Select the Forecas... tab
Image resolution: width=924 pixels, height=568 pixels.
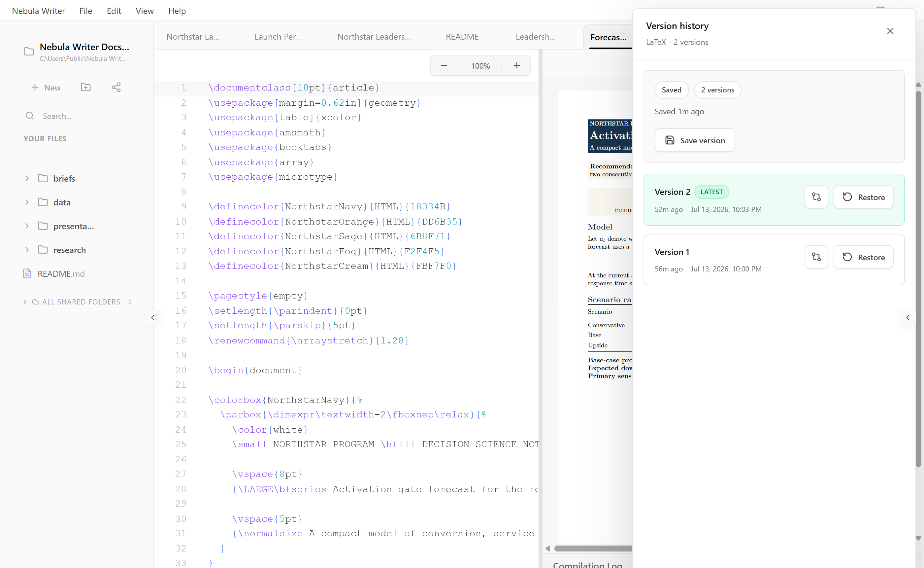(x=608, y=37)
